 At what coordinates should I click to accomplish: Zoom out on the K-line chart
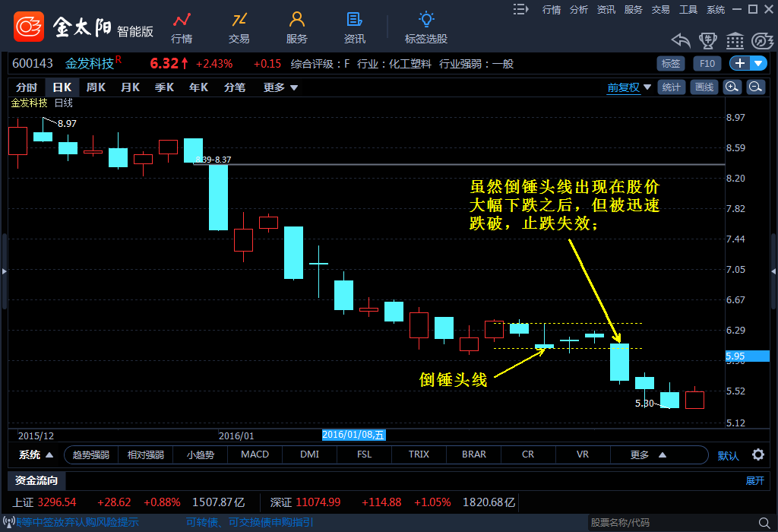point(755,87)
